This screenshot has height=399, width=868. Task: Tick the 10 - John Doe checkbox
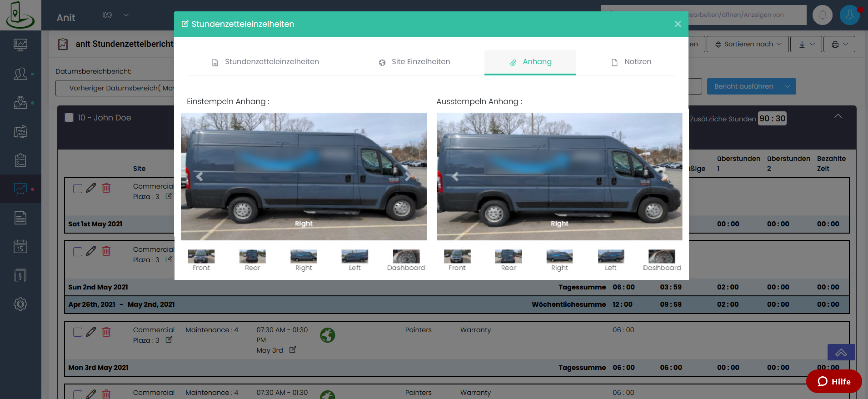[69, 118]
